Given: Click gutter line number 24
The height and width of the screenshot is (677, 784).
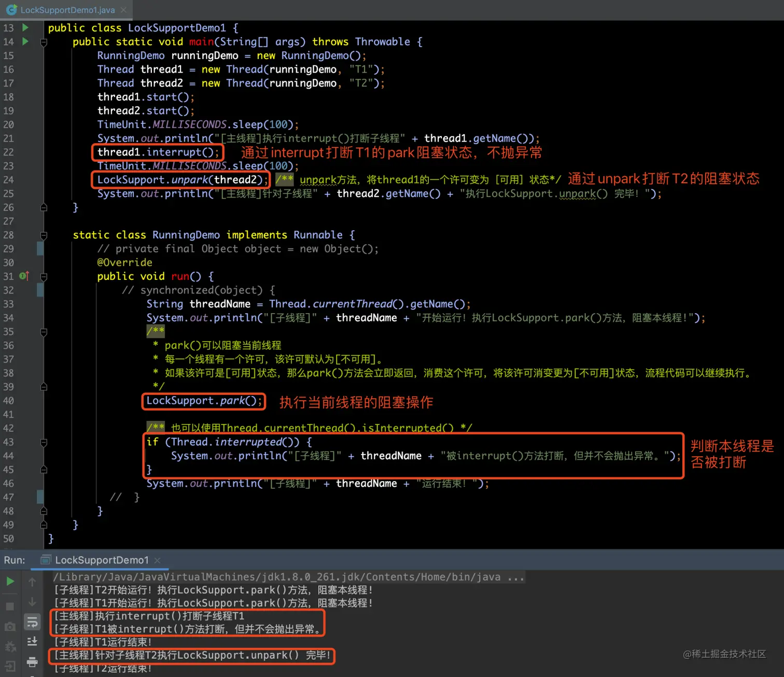Looking at the screenshot, I should coord(9,179).
